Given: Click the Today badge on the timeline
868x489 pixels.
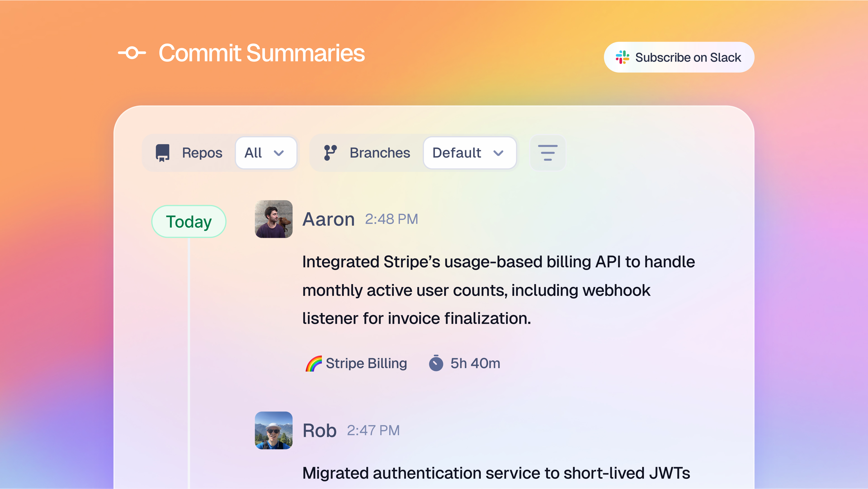Looking at the screenshot, I should coord(189,221).
